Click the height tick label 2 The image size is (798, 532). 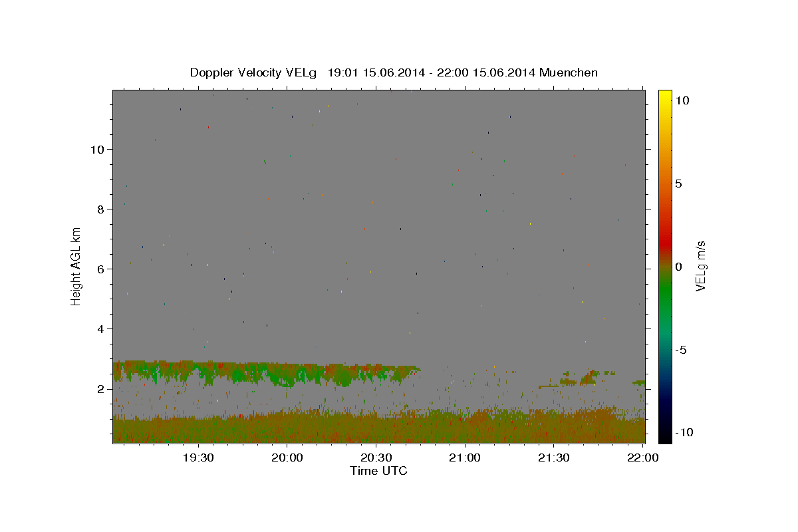(101, 389)
